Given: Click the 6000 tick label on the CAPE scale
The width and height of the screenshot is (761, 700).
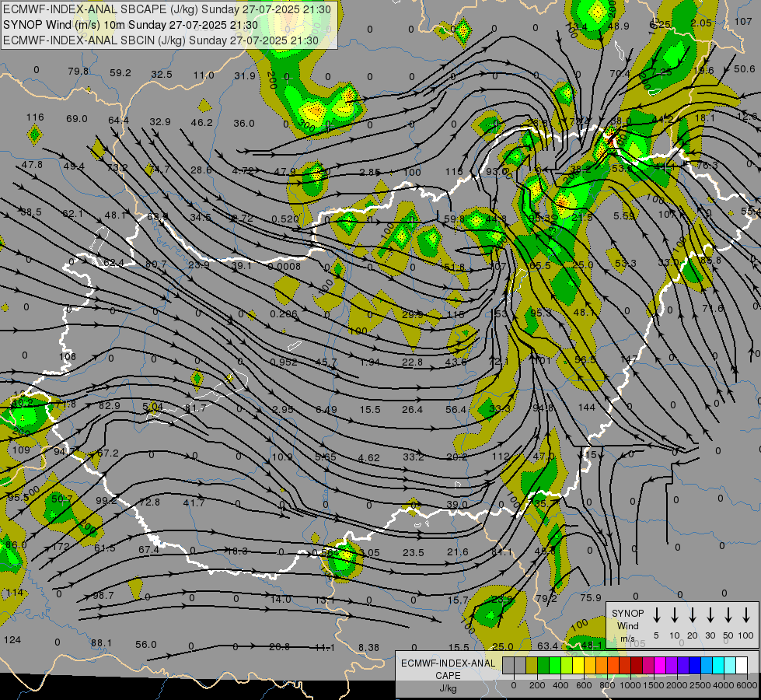Looking at the screenshot, I should point(746,685).
